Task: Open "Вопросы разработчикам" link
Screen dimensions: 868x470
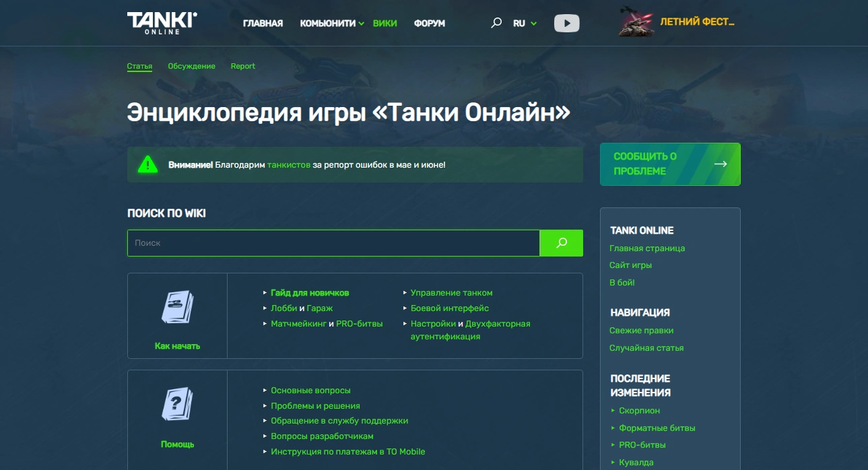Action: coord(322,436)
